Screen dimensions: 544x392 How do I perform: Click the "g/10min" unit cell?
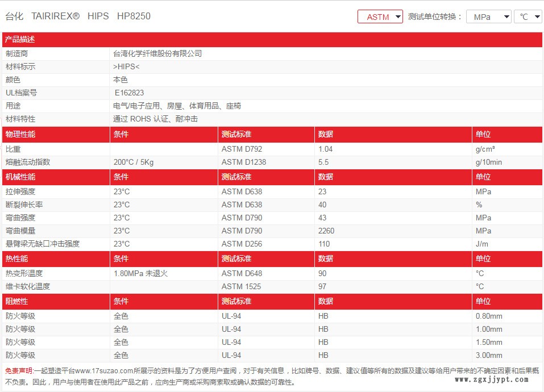(488, 162)
